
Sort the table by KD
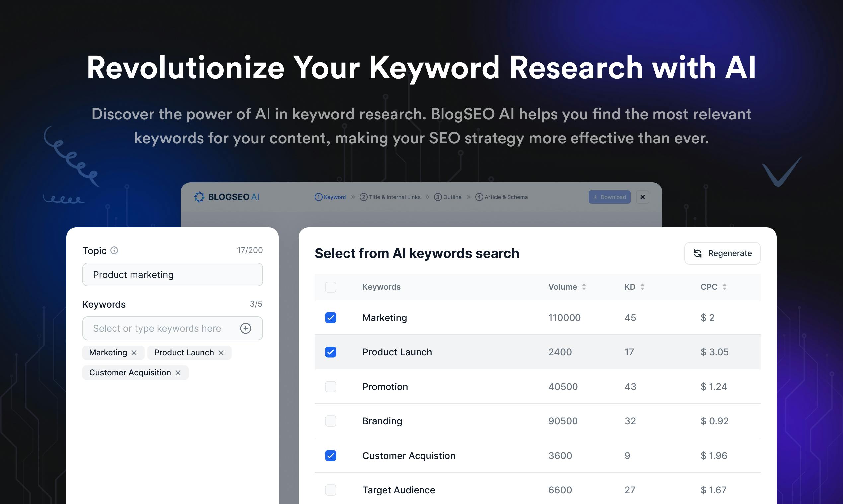(x=642, y=287)
